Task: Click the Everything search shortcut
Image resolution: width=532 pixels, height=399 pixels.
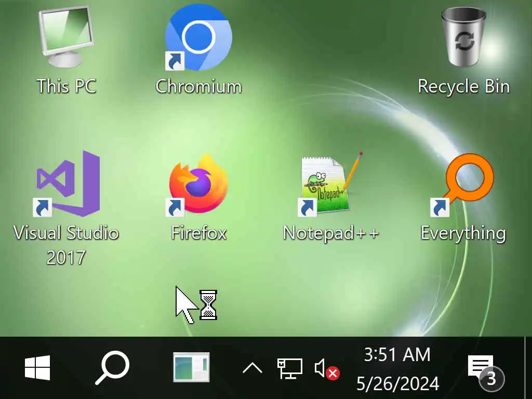Action: tap(463, 184)
